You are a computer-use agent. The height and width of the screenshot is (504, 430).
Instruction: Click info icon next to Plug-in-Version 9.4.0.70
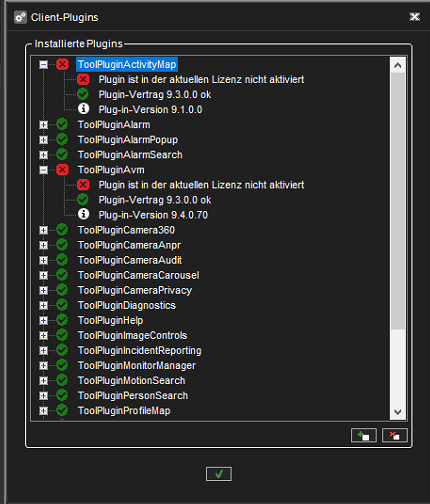click(83, 214)
